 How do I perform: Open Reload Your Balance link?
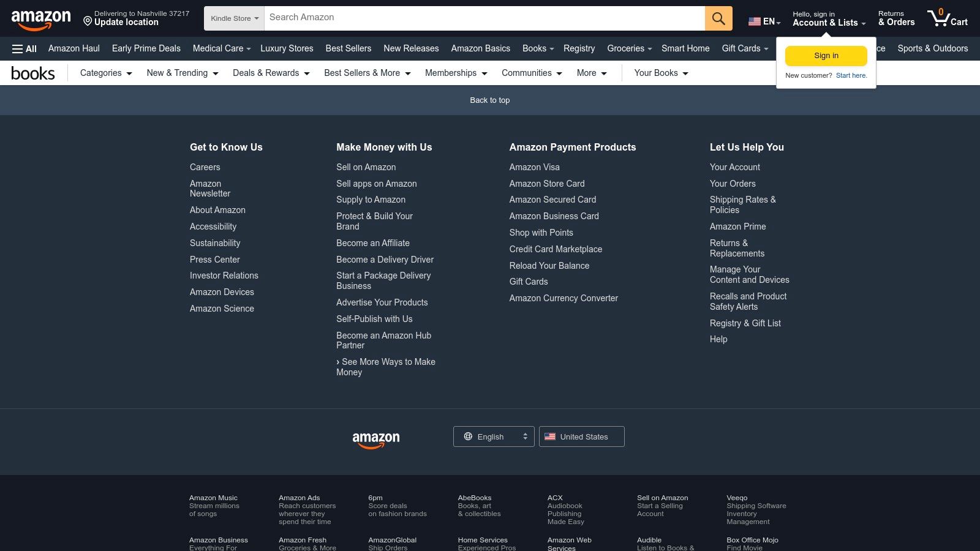click(549, 266)
